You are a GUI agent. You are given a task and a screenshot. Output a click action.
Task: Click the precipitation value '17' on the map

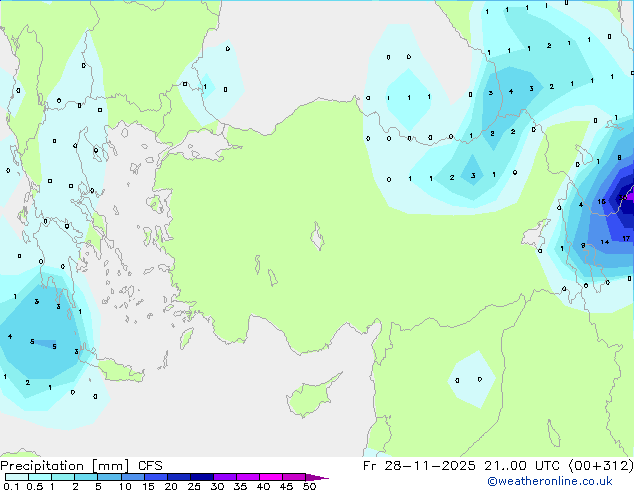(626, 239)
